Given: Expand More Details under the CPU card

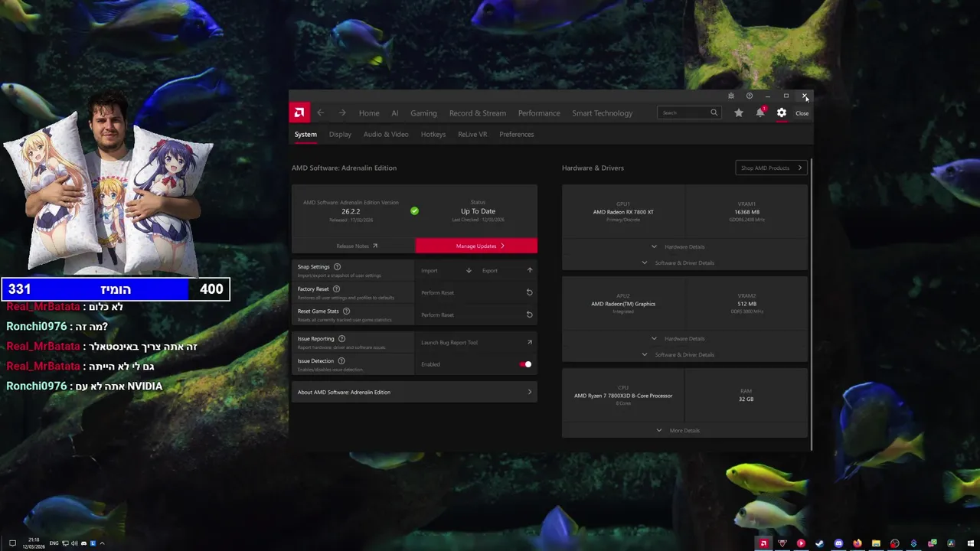Looking at the screenshot, I should (678, 430).
